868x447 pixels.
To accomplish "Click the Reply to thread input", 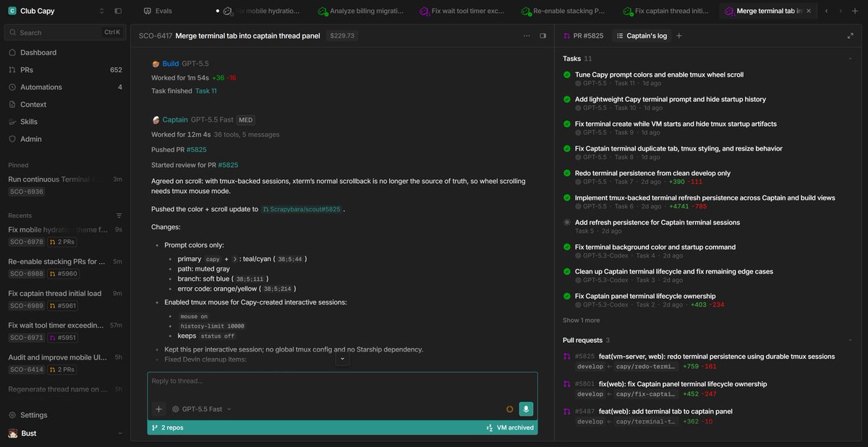I will point(342,381).
